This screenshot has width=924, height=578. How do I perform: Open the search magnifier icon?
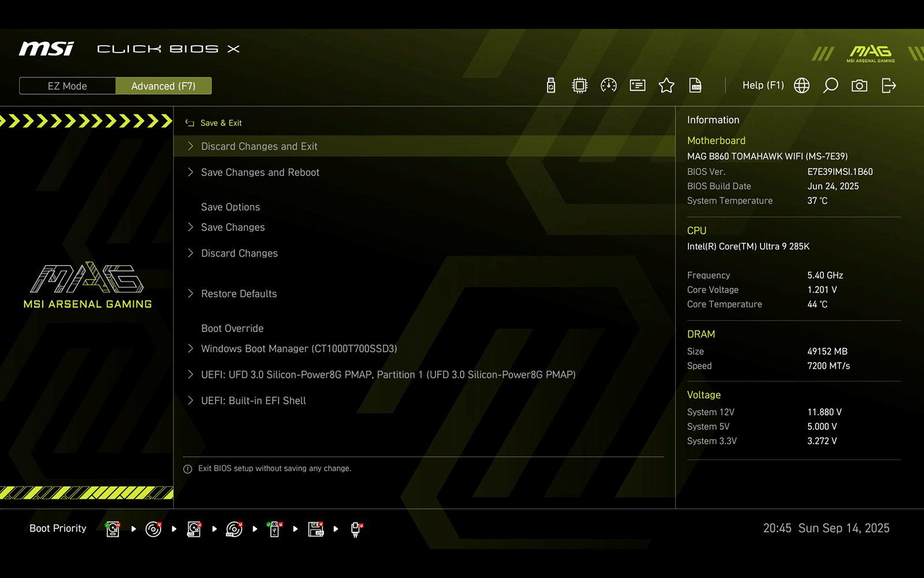coord(830,86)
